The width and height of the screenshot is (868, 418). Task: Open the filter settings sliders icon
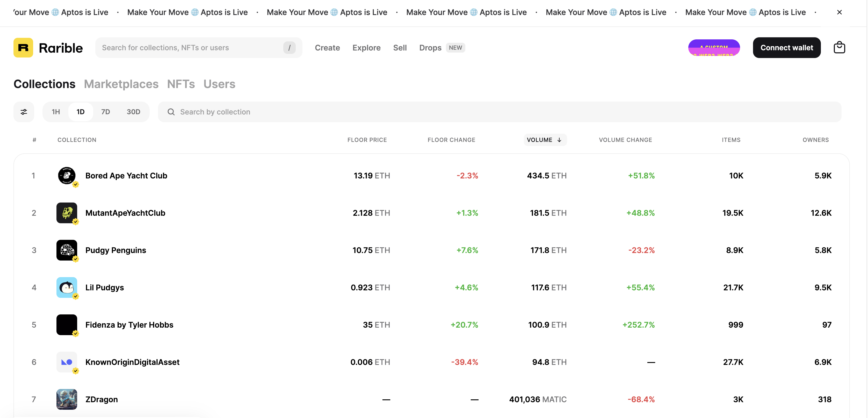24,112
